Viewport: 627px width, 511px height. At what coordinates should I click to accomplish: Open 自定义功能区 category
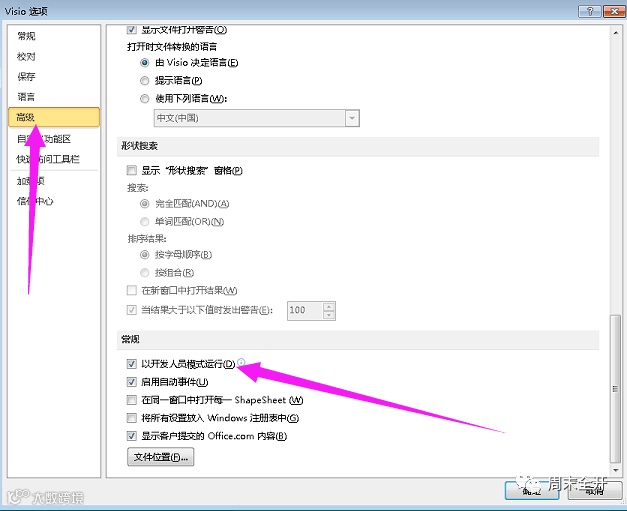(44, 139)
